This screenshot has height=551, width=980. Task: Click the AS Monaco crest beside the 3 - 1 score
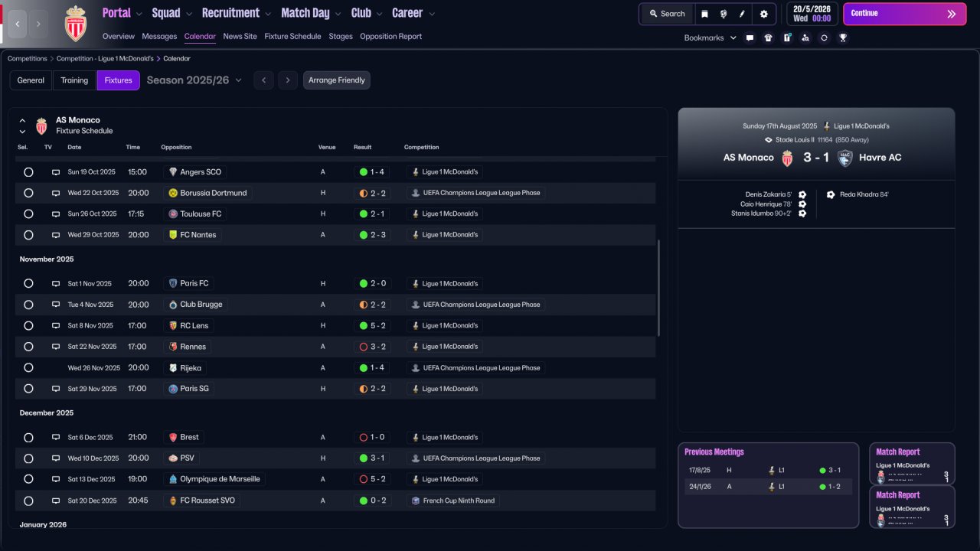pos(787,158)
